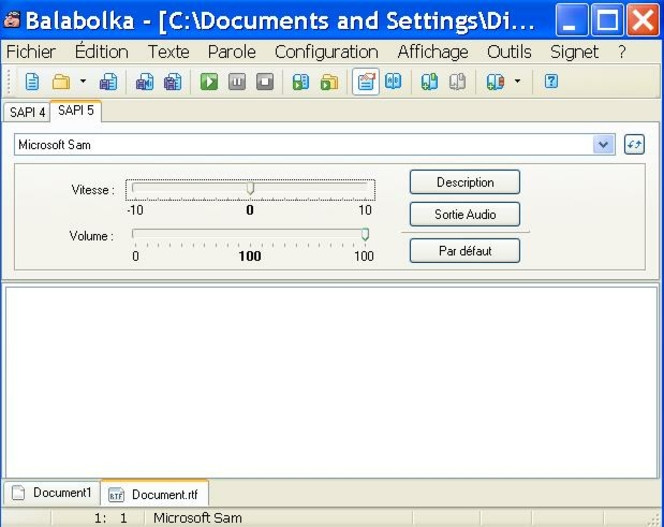Toggle the highlighted voice settings panel icon
The width and height of the screenshot is (664, 527).
click(365, 81)
